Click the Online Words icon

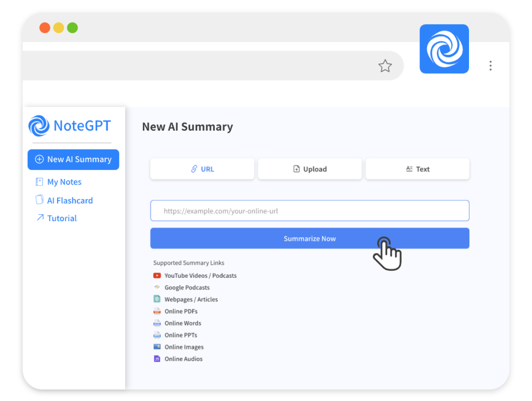pos(157,323)
